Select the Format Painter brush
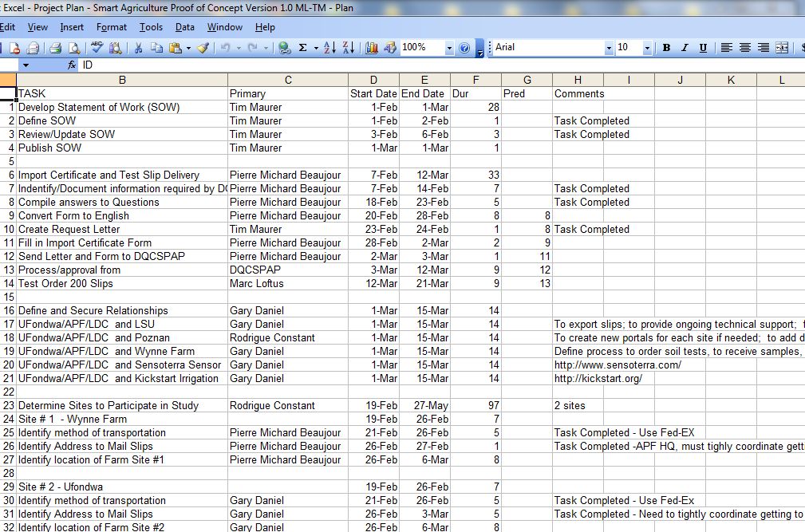805x532 pixels. coord(203,48)
